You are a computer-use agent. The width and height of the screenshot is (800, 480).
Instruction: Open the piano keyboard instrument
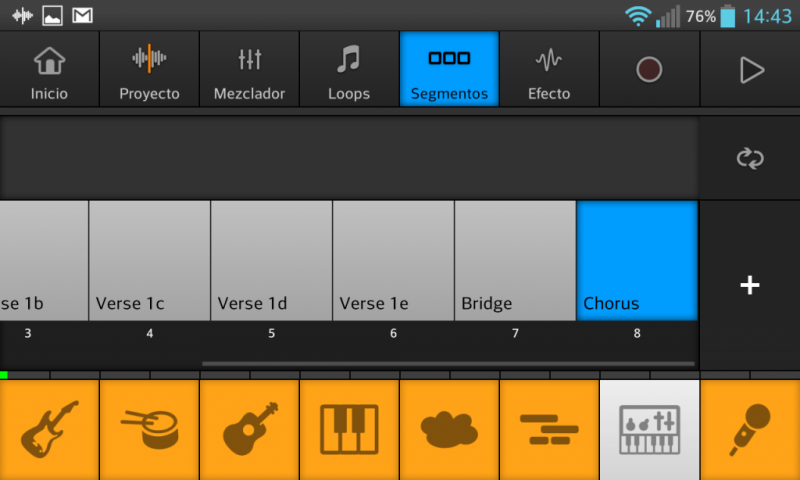349,429
